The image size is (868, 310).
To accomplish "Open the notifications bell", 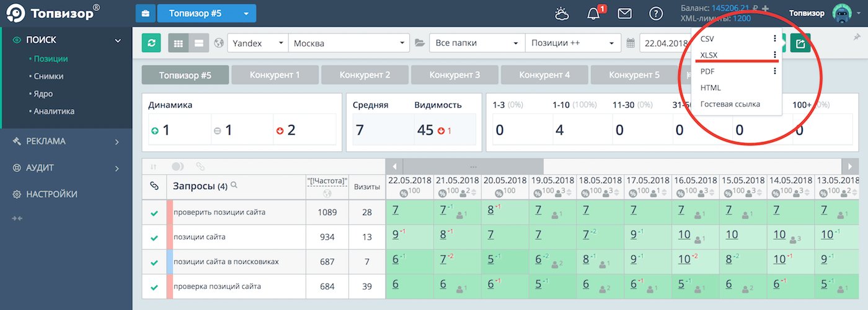I will (595, 13).
